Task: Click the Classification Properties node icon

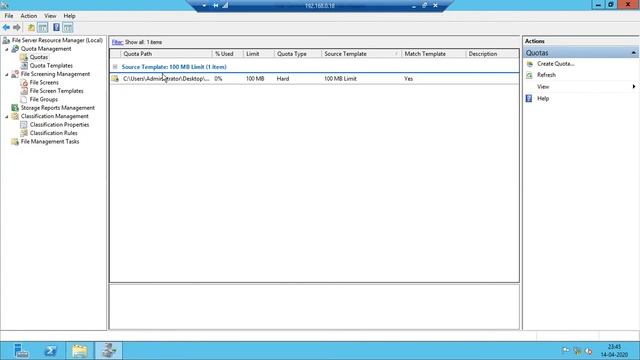Action: pos(24,124)
